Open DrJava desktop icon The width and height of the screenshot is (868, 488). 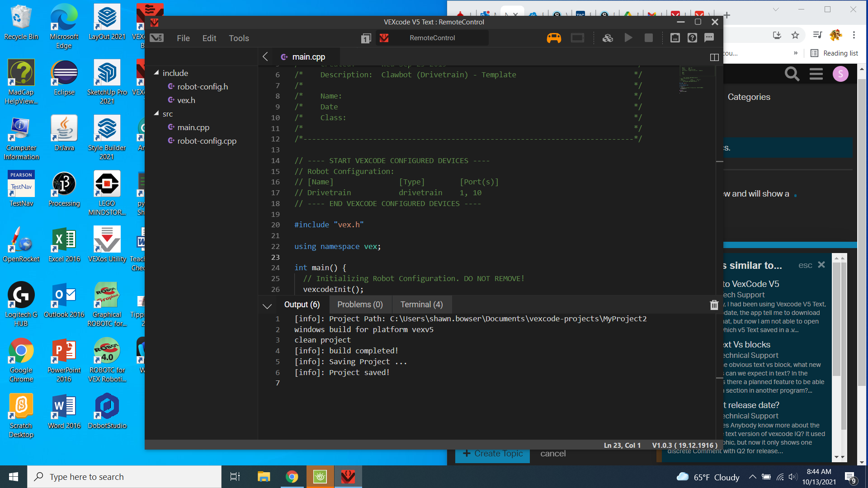[x=64, y=134]
